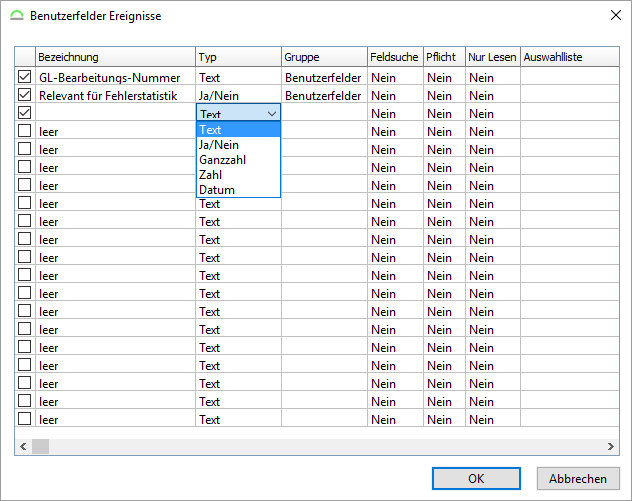Click Pflicht Nein in Relevant für Fehlerstatistik row
The width and height of the screenshot is (632, 501).
click(x=445, y=94)
